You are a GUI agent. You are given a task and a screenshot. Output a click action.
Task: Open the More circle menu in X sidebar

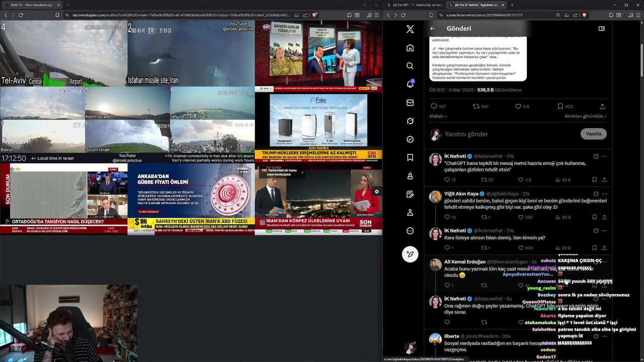pyautogui.click(x=410, y=231)
